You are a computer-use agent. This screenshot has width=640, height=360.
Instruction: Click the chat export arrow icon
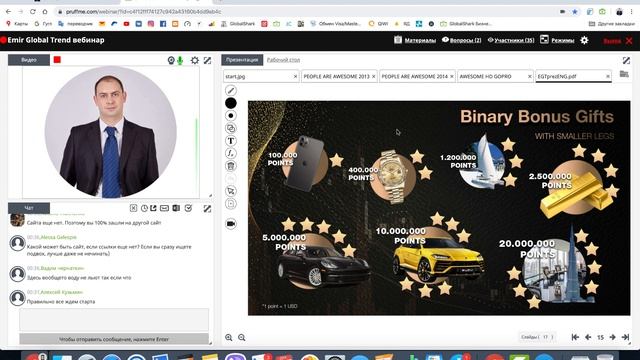[x=153, y=208]
